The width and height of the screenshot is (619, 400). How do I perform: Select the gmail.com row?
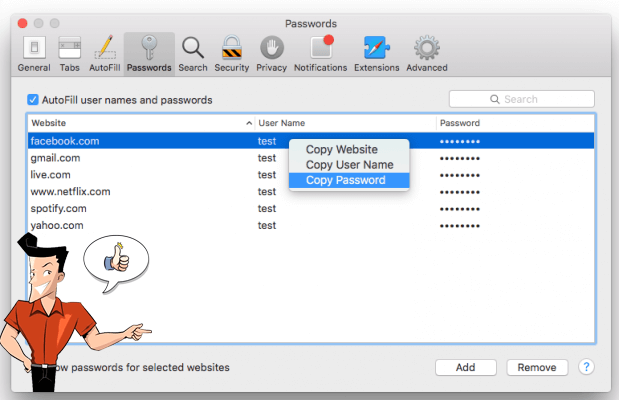(311, 158)
